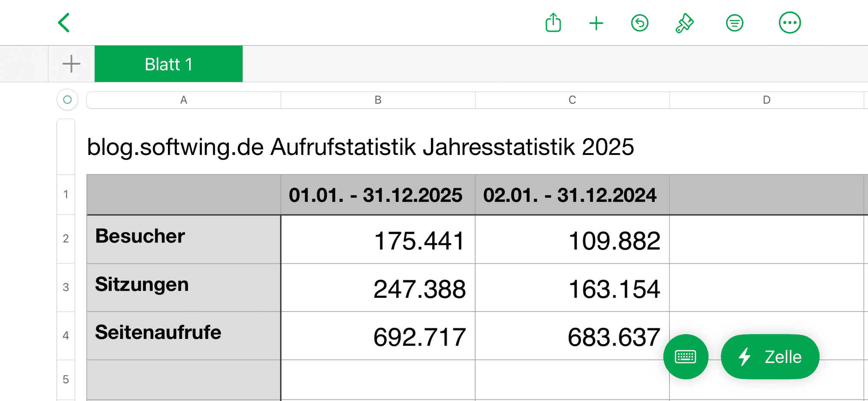Add a new sheet with the plus tab
The image size is (868, 401).
point(71,64)
